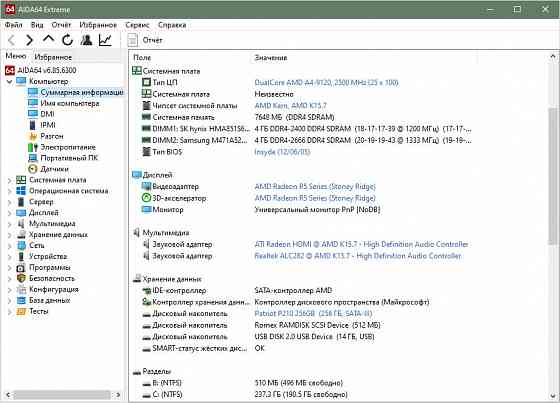
Task: Refresh the page with the circular arrow icon
Action: pyautogui.click(x=67, y=40)
